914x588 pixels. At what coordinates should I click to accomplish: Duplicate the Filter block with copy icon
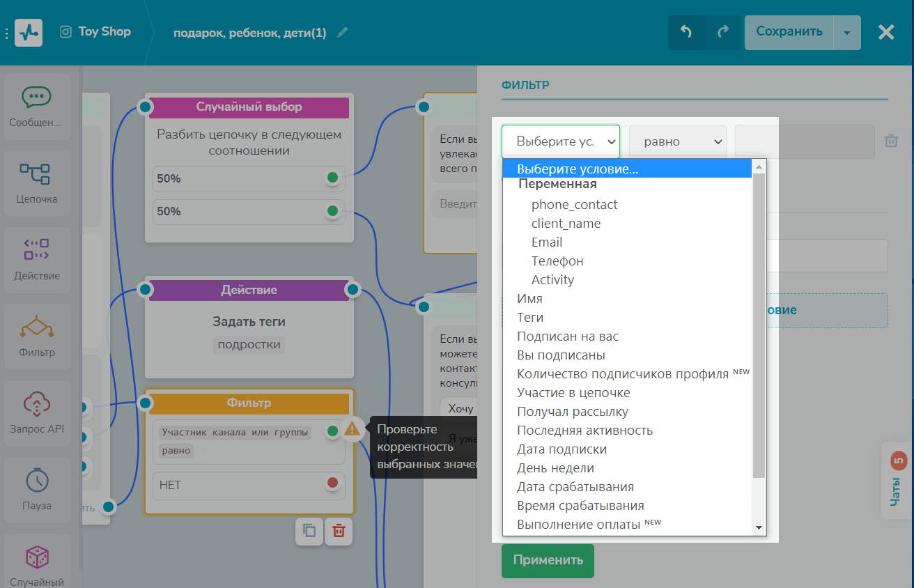[x=309, y=531]
